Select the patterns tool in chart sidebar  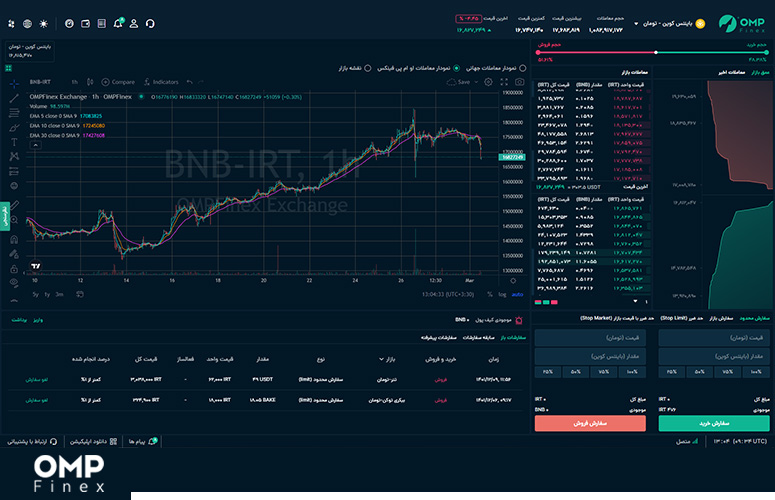14,157
